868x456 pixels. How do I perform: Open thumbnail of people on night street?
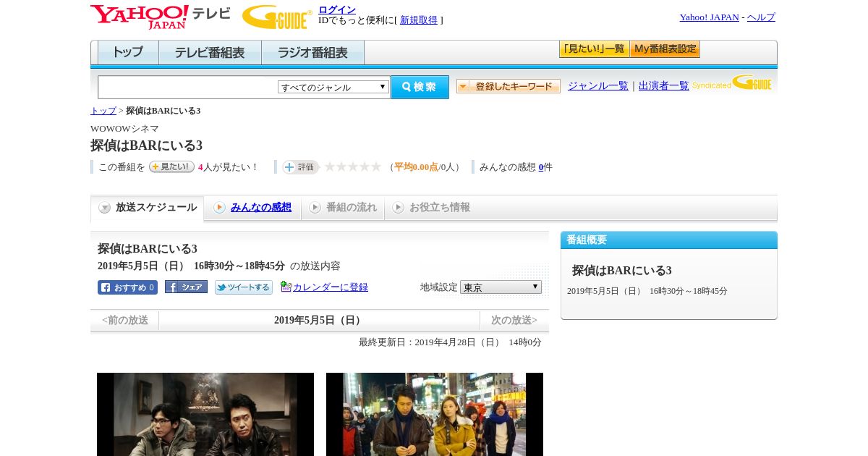(435, 414)
